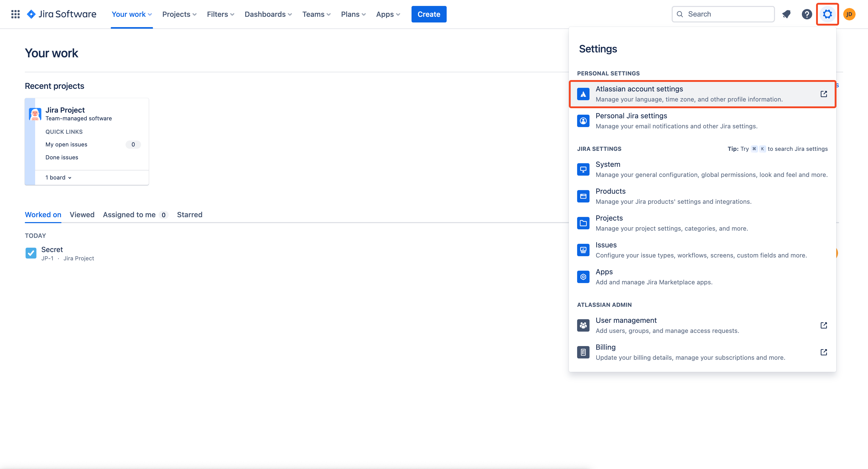Open the Secret issue link
Image resolution: width=868 pixels, height=469 pixels.
point(52,249)
